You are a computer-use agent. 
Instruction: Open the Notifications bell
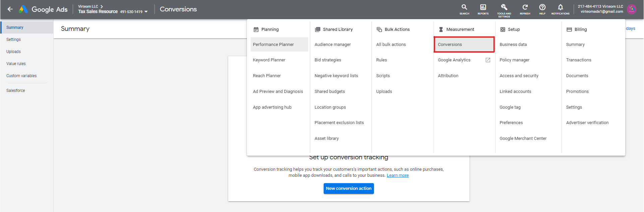560,7
